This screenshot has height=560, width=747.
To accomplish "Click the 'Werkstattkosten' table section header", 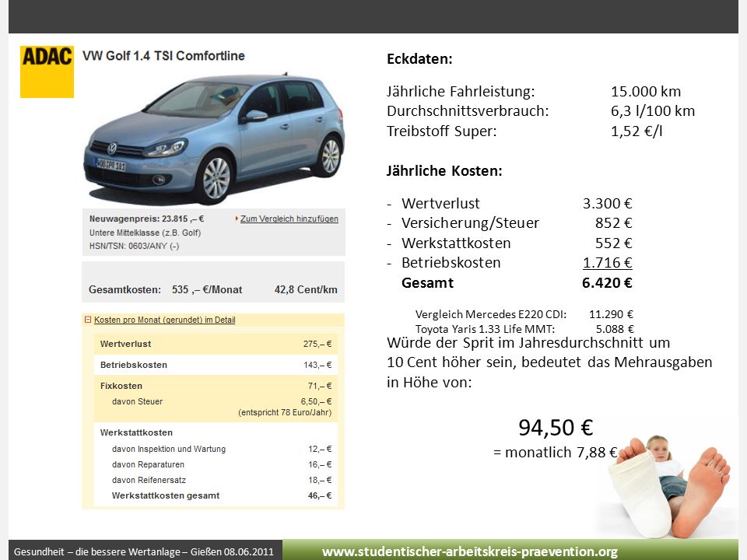I will [136, 432].
